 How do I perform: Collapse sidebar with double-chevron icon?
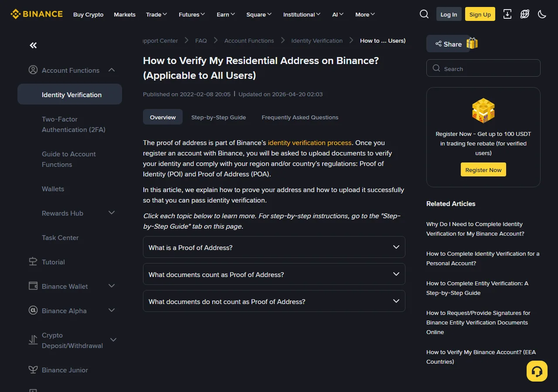33,45
